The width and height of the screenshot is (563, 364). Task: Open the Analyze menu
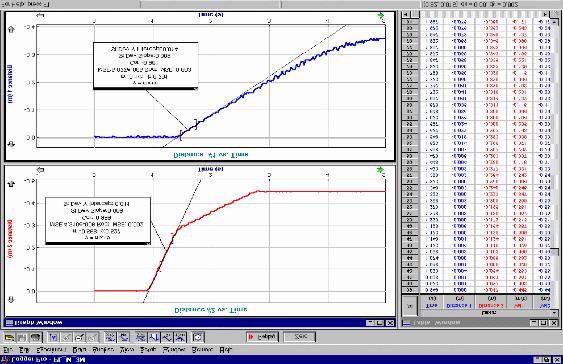103,349
